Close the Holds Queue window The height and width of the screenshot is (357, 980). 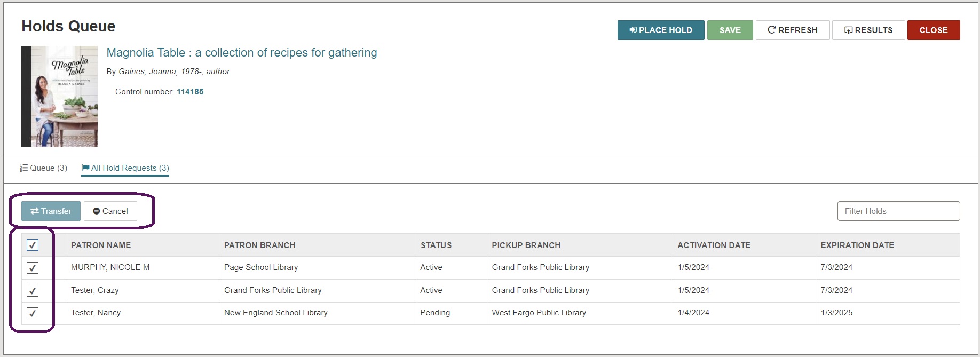[933, 30]
